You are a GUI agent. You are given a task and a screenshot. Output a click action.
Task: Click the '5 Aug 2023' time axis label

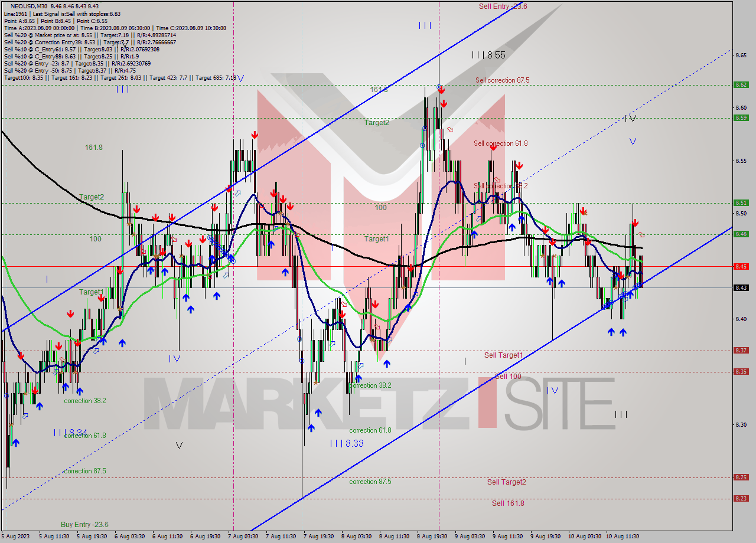pos(15,537)
